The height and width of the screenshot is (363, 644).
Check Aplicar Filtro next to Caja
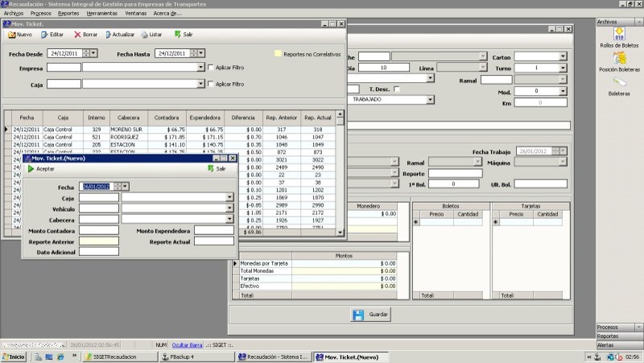coord(211,84)
